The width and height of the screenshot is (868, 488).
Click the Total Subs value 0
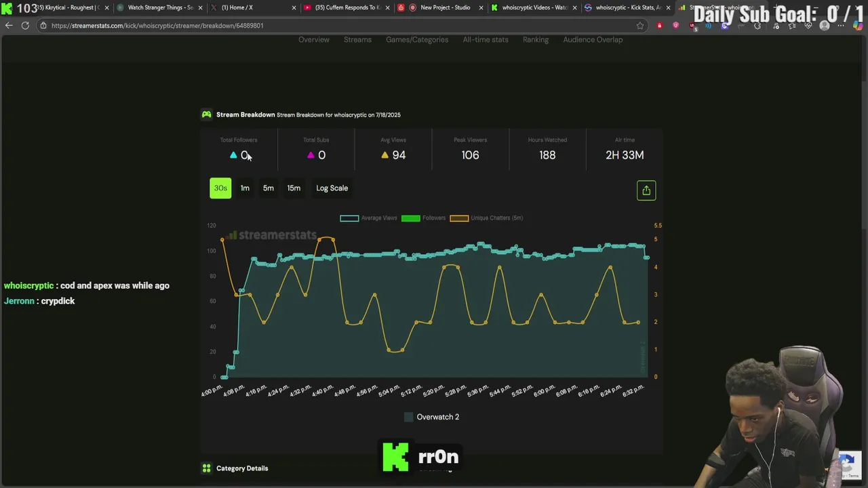click(321, 155)
